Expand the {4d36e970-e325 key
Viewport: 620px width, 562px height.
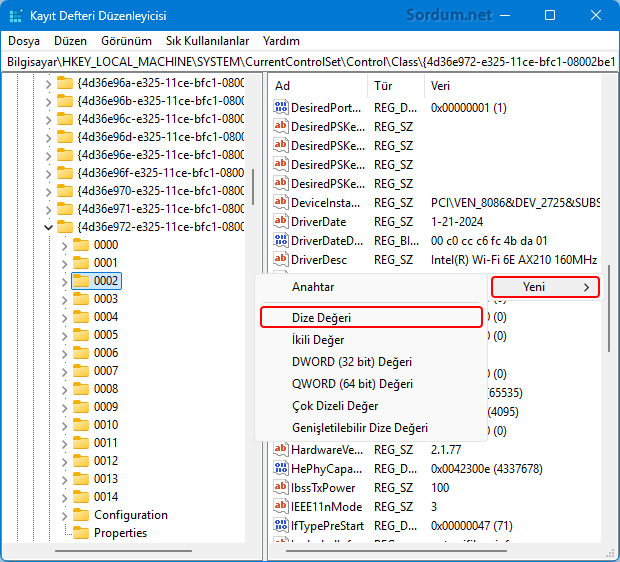tap(48, 192)
